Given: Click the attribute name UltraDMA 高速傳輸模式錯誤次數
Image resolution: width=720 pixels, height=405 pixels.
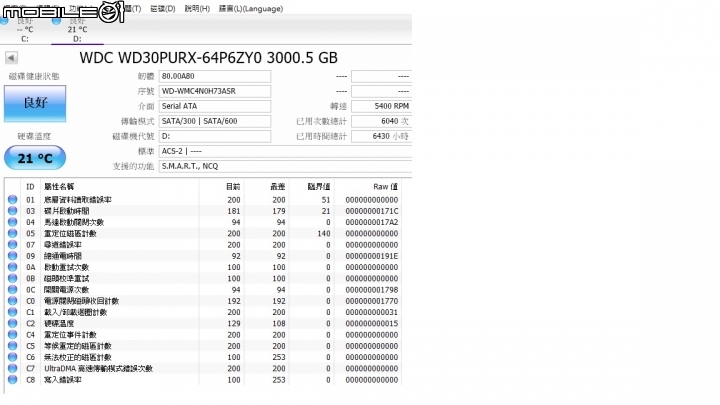Looking at the screenshot, I should point(98,368).
